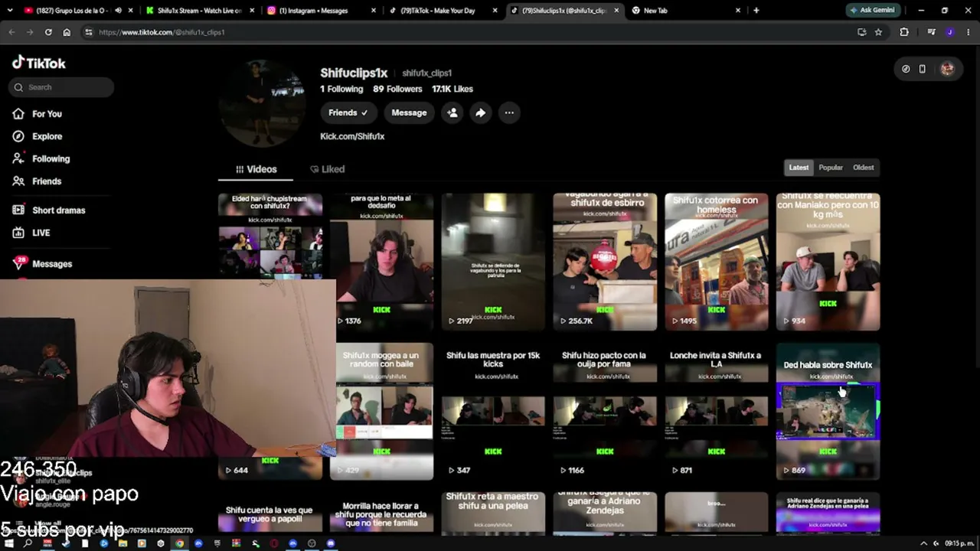The image size is (980, 551).
Task: Open video 'Lonche invita a Shifu1x a L.A'
Action: click(717, 411)
